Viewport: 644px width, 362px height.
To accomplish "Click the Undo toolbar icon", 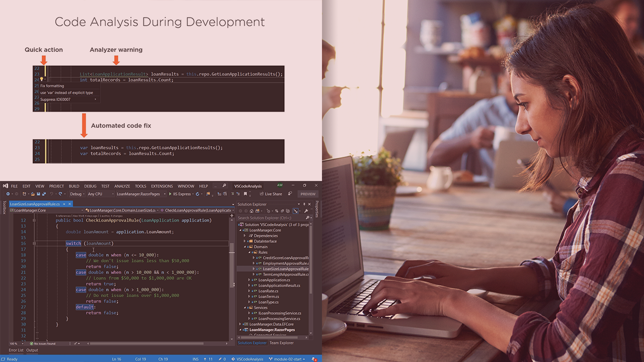I will pyautogui.click(x=51, y=194).
